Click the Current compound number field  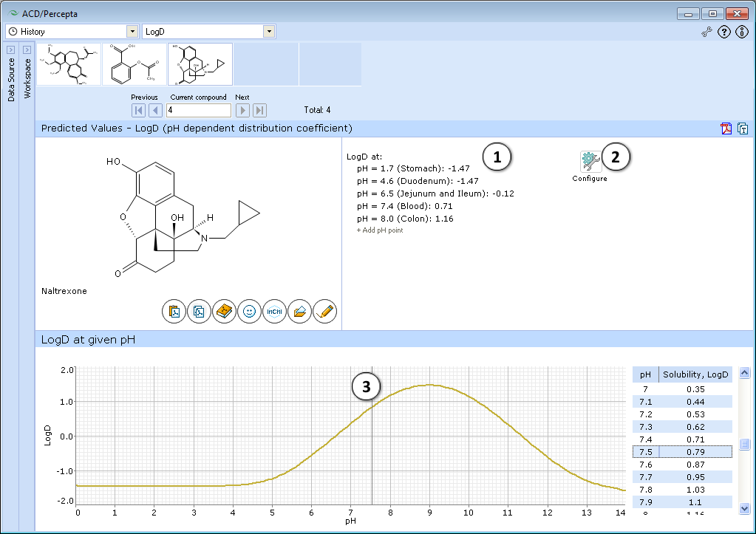point(199,110)
